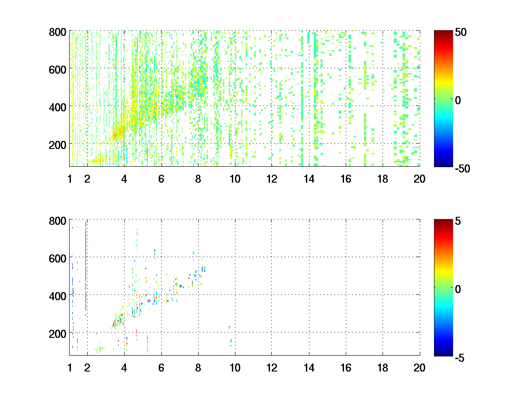
Task: Pick x-axis tick '8' under bottom plot
Action: 198,368
